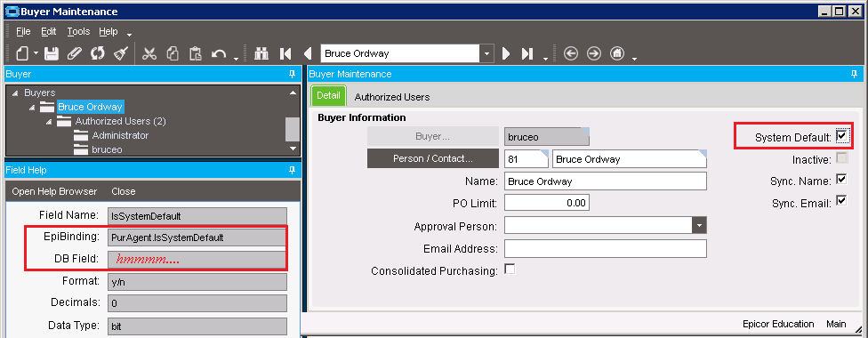Click Close in the Field Help panel

click(x=123, y=191)
